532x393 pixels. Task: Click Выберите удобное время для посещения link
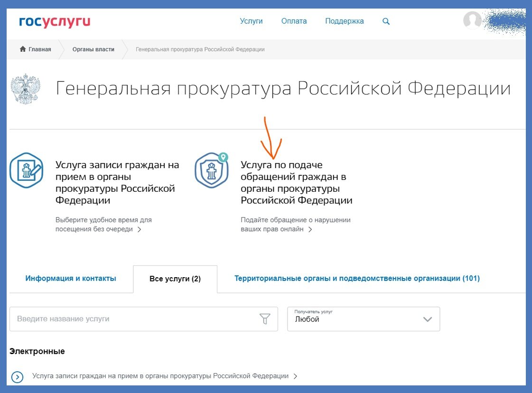tap(103, 225)
